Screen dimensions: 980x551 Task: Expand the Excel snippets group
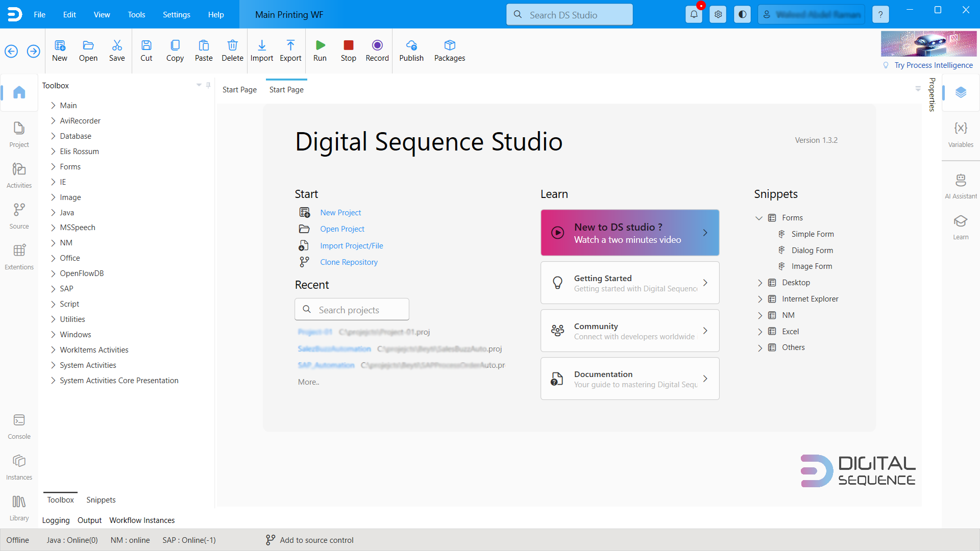(x=759, y=332)
